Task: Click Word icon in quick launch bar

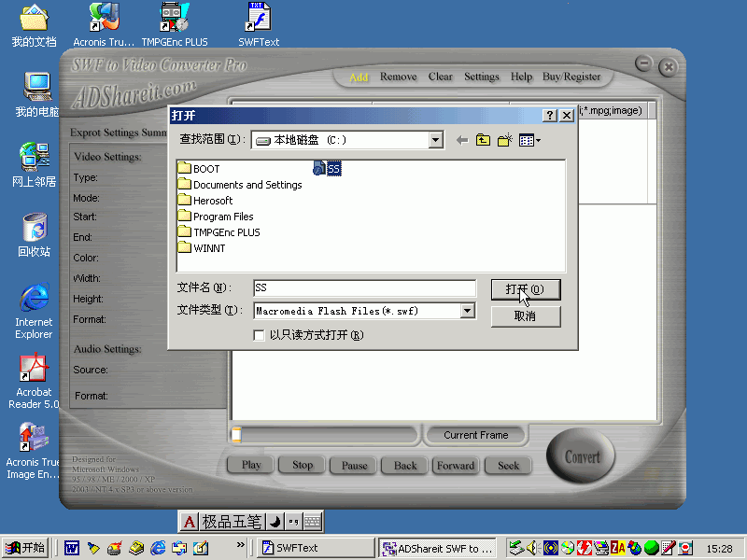Action: (x=72, y=548)
